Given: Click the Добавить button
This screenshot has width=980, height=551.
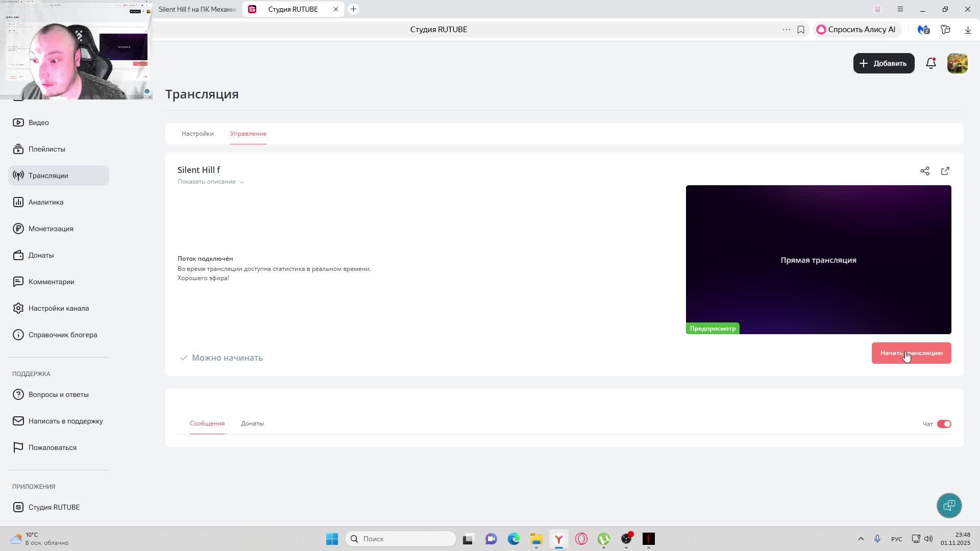Looking at the screenshot, I should (x=884, y=63).
